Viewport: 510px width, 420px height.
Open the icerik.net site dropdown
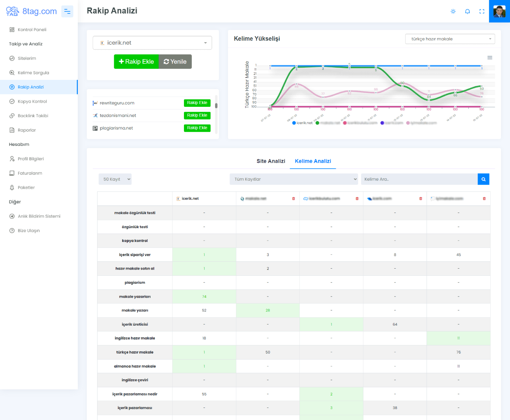[152, 43]
